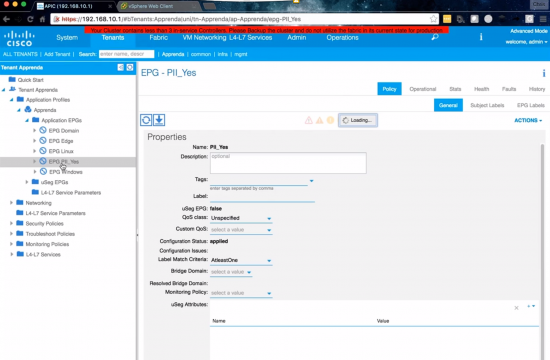The image size is (550, 360).
Task: Open the Fabric menu
Action: [x=159, y=37]
